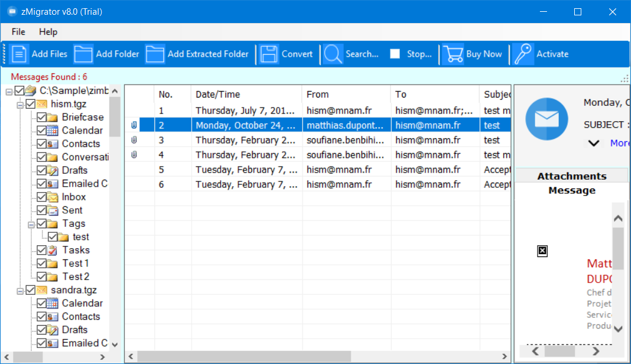The image size is (631, 364).
Task: Click the Inbox folder icon
Action: [52, 197]
